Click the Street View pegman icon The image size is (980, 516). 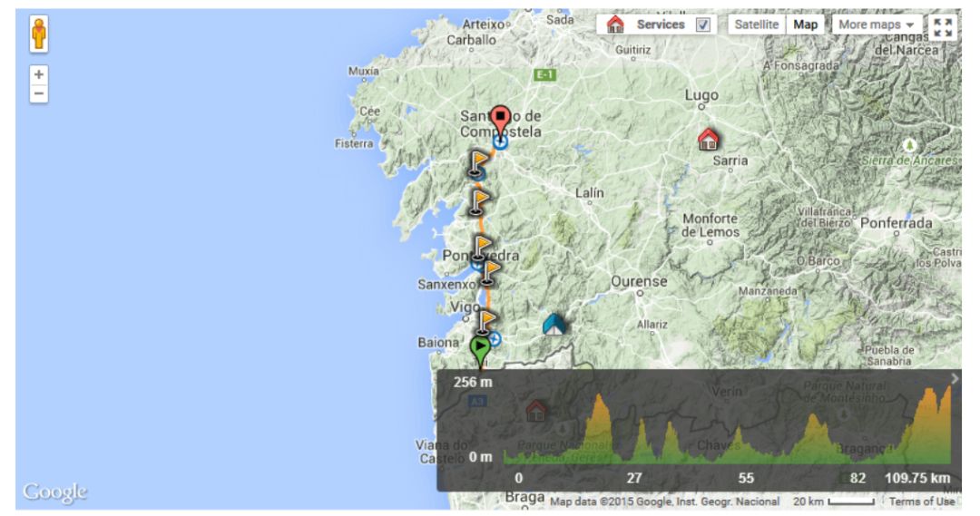[x=39, y=34]
